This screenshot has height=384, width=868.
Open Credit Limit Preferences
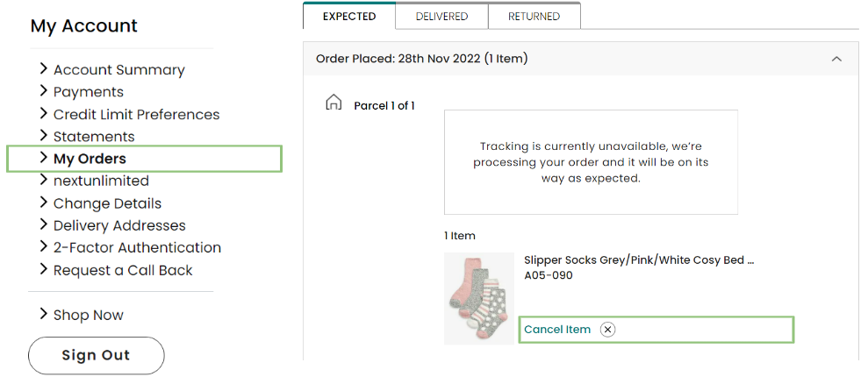[x=137, y=115]
